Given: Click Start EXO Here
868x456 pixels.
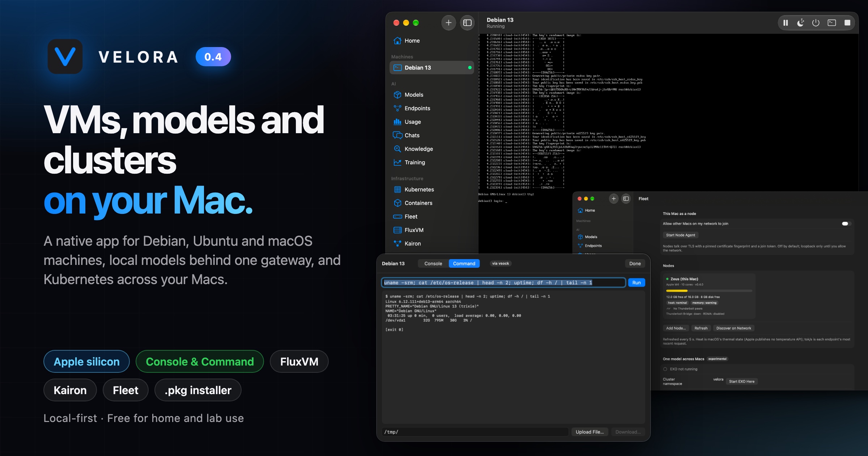Looking at the screenshot, I should (742, 381).
